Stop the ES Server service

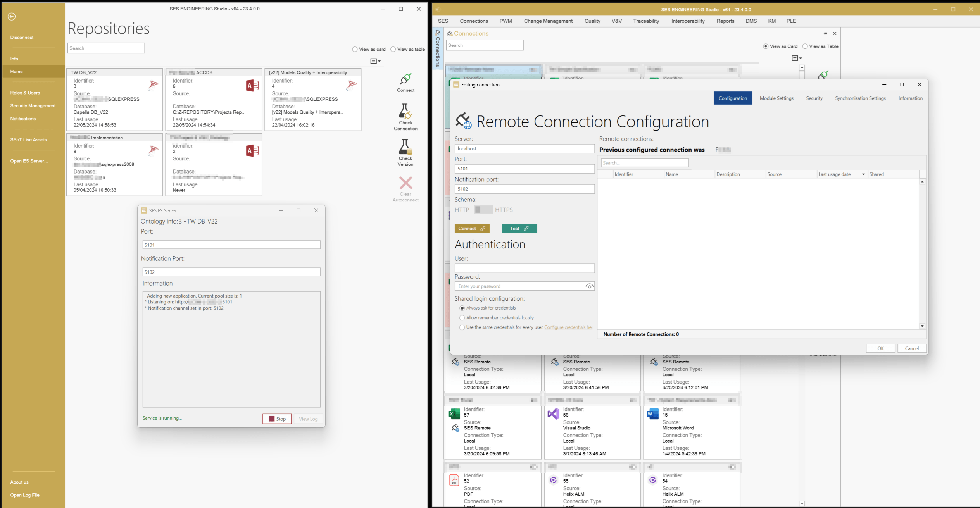[x=277, y=419]
